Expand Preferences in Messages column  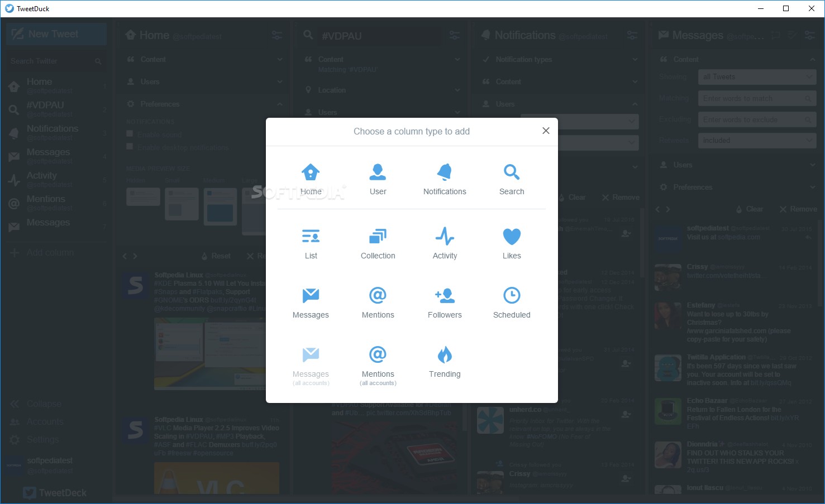[737, 187]
